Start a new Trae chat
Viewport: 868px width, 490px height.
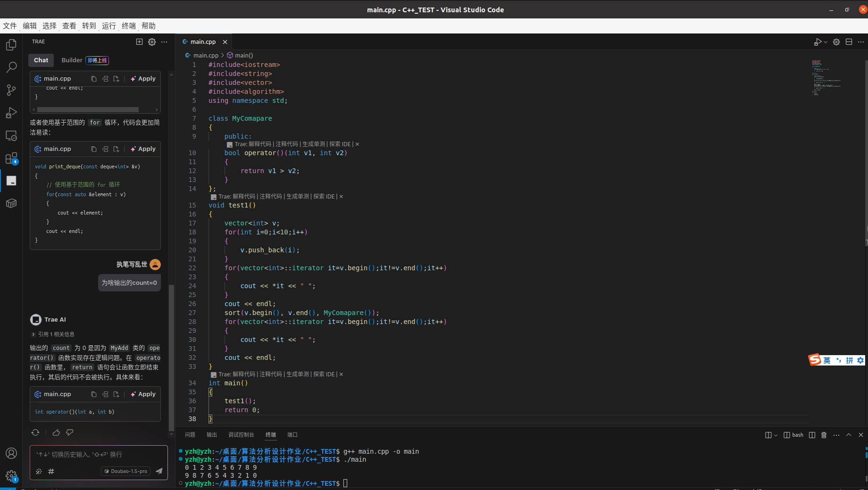(x=139, y=42)
